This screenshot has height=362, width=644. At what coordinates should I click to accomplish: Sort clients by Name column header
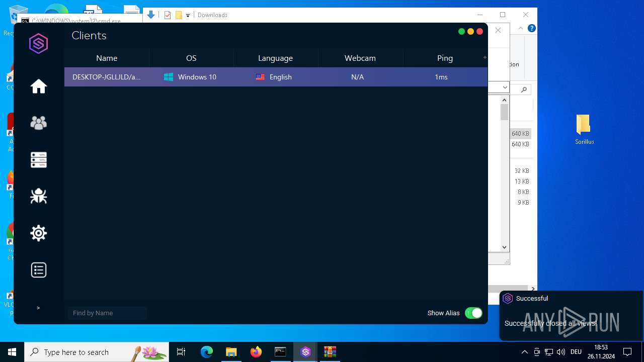(x=107, y=58)
